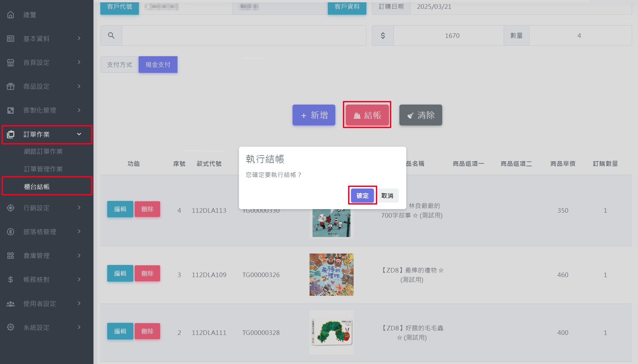Cancel the checkout dialog with 取消
This screenshot has height=364, width=638.
(x=387, y=196)
